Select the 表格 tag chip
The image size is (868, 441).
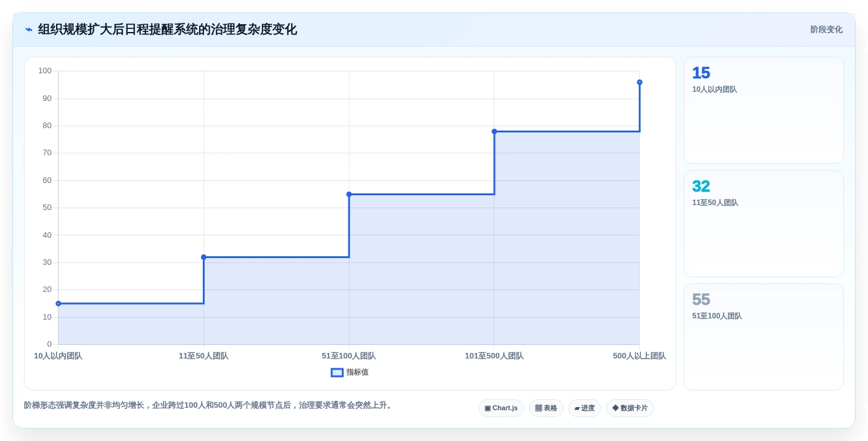[x=546, y=408]
